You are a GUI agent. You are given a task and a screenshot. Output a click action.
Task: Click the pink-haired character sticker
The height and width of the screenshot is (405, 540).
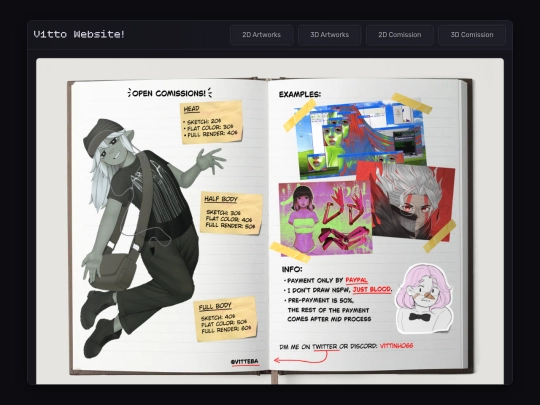[x=424, y=299]
